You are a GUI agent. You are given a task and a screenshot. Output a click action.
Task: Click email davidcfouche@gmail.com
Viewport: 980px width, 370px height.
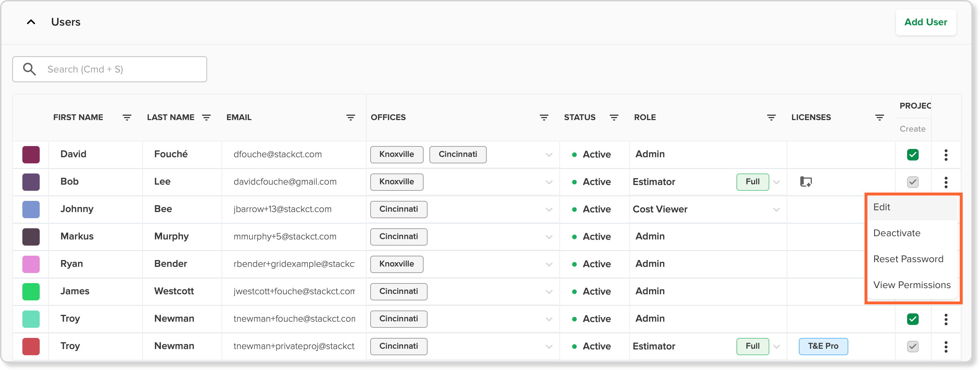(285, 182)
